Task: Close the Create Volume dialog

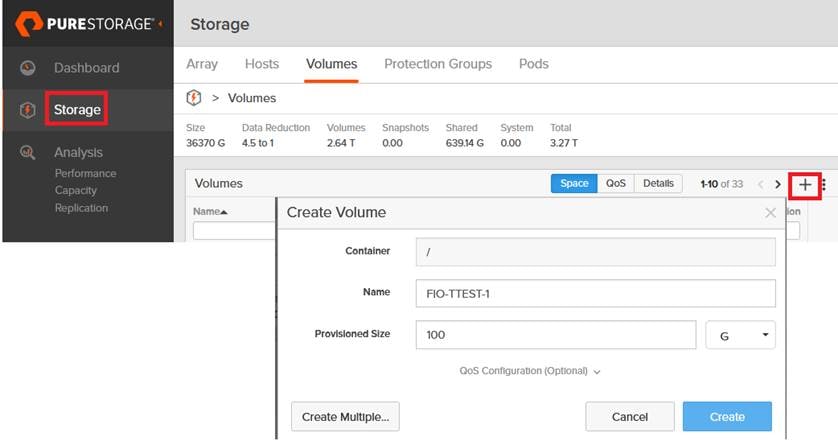Action: 770,213
